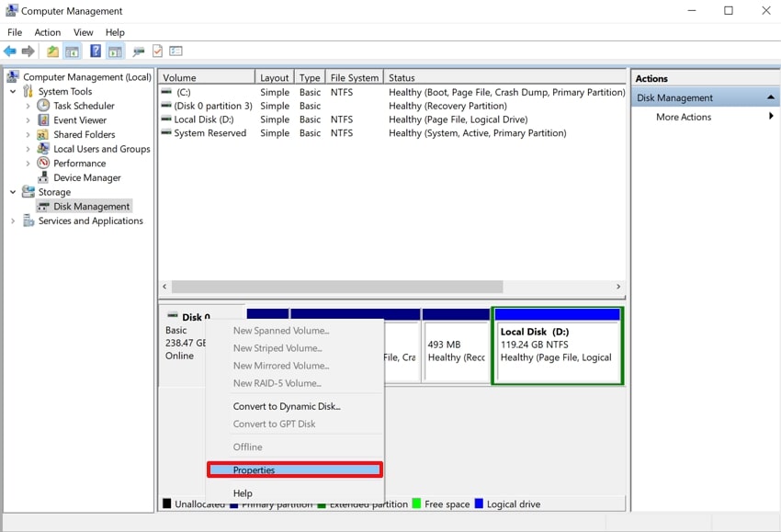This screenshot has width=781, height=532.
Task: Toggle the console tree pane visibility
Action: tap(72, 51)
